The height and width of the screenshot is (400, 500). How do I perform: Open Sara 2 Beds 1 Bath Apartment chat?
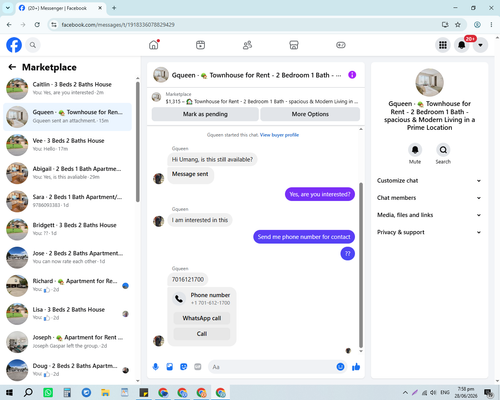click(67, 201)
